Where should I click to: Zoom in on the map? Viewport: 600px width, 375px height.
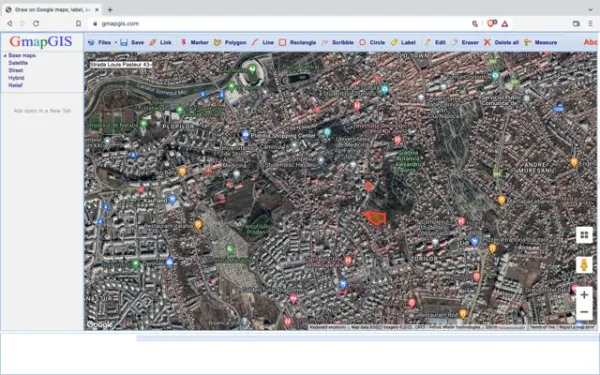[x=584, y=295]
